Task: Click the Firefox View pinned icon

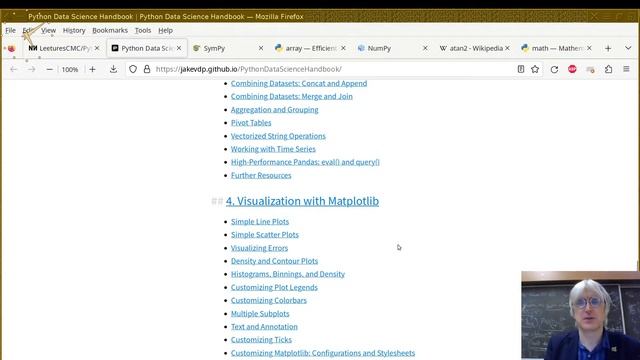Action: click(x=11, y=49)
